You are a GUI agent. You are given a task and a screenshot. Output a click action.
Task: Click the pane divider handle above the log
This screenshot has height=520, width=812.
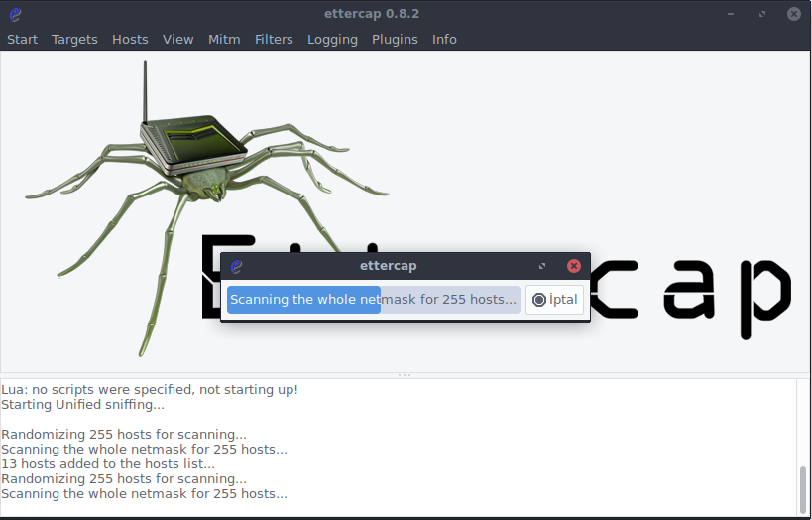(x=405, y=375)
